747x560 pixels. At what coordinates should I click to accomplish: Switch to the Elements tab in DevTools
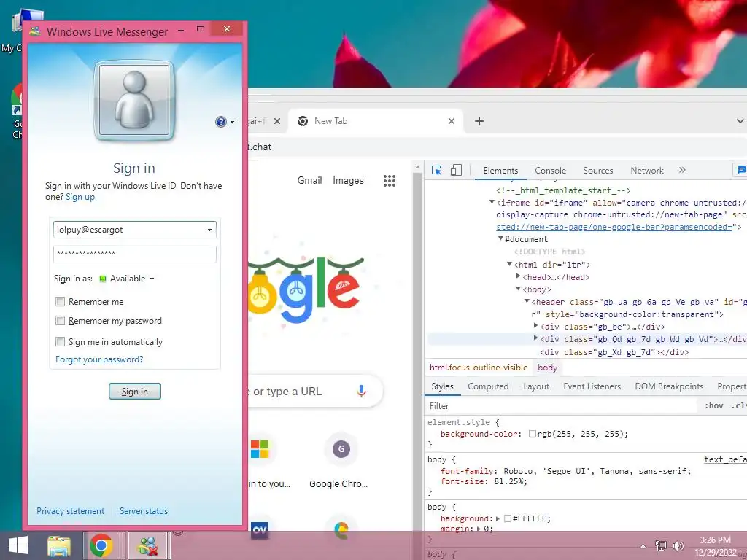(x=500, y=171)
